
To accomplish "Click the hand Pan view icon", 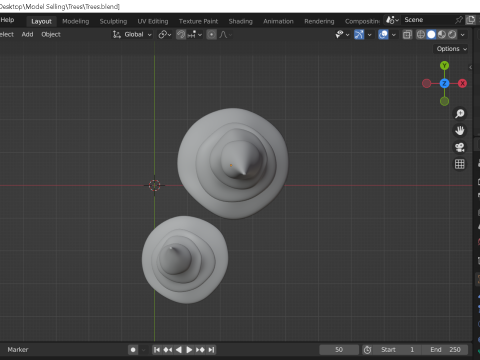I will [x=460, y=130].
